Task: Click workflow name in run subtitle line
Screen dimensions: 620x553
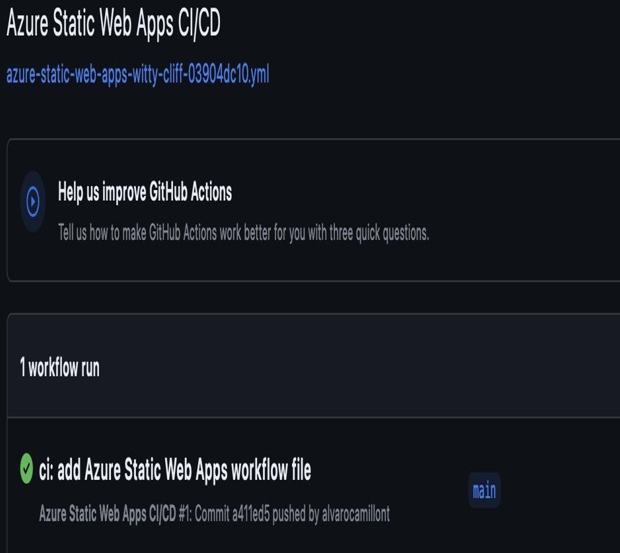Action: coord(108,514)
